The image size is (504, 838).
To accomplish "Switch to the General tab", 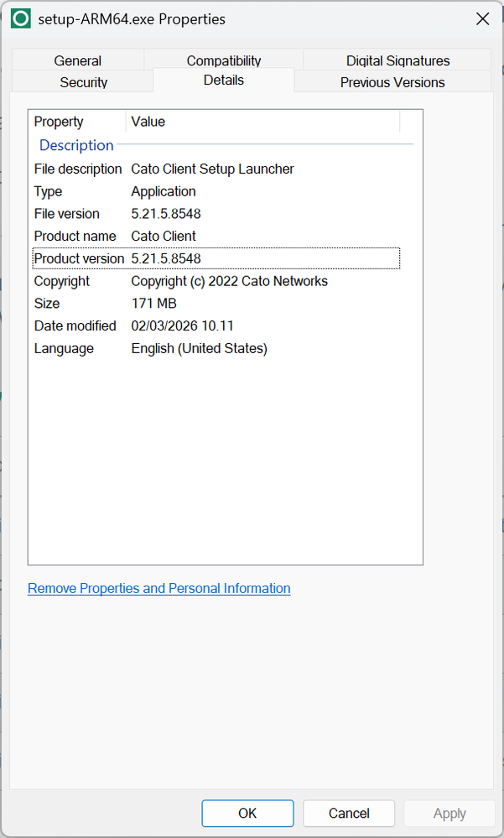I will coord(77,60).
